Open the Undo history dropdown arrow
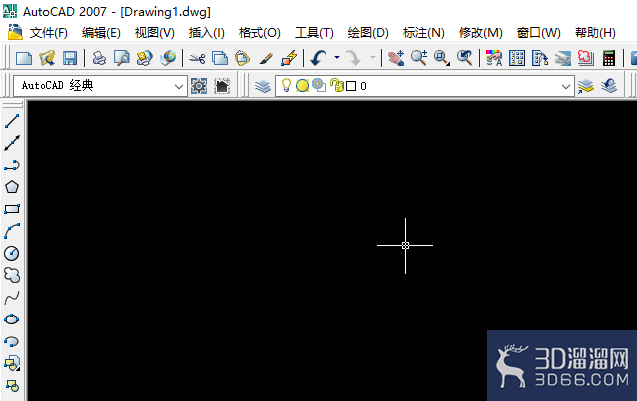Viewport: 637px width, 401px height. click(337, 58)
